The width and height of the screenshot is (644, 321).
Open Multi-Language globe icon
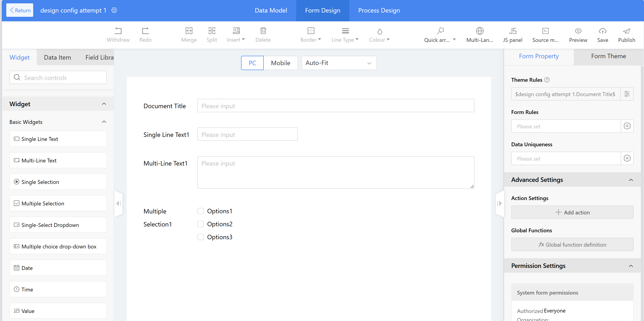tap(479, 31)
